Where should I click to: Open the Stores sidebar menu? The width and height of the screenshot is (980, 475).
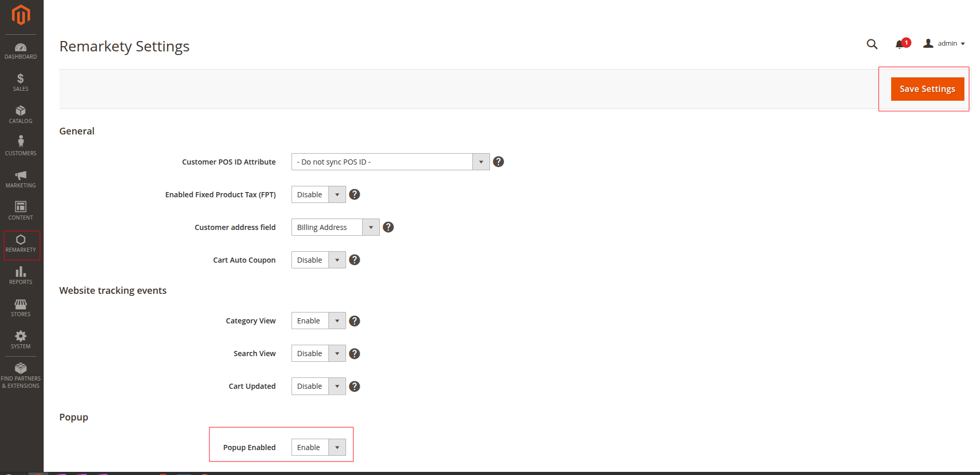[x=21, y=308]
